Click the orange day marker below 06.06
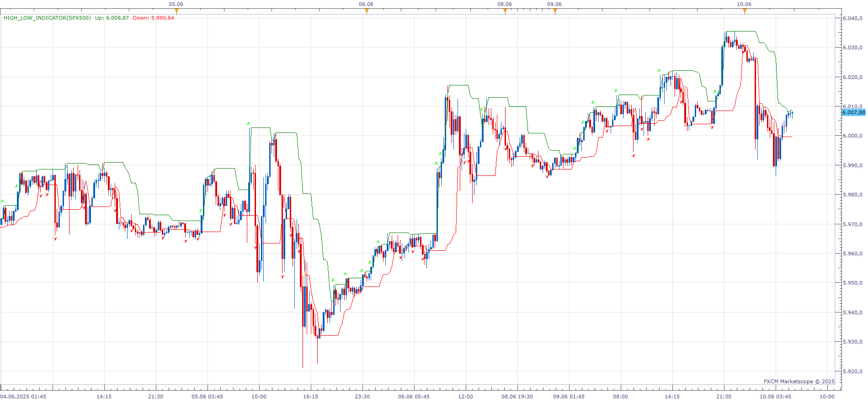Screen dimensions: 868x402 [367, 11]
